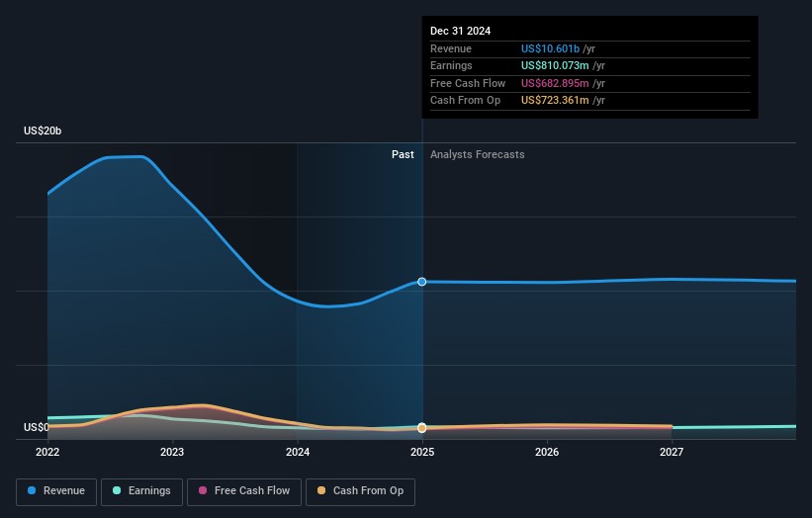Click the blue Revenue legend dot
This screenshot has width=812, height=518.
tap(33, 491)
